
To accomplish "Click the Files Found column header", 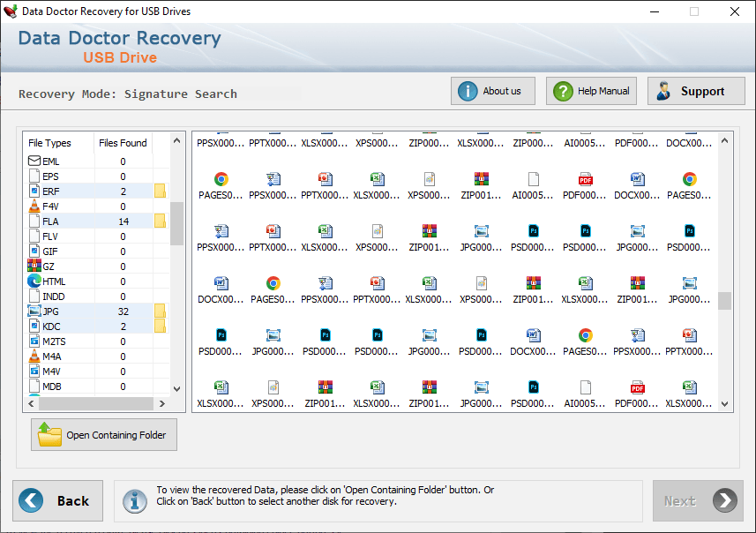I will pos(123,143).
